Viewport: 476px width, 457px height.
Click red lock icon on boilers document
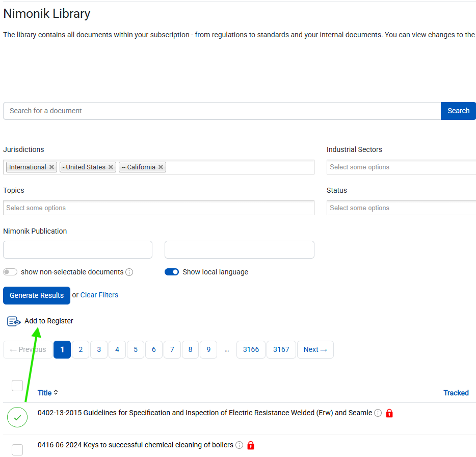click(x=251, y=445)
